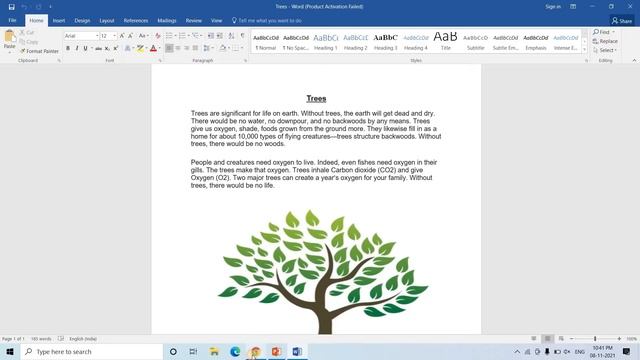Viewport: 640px width, 360px height.
Task: Increase font size with Grow Font icon
Action: pyautogui.click(x=122, y=36)
